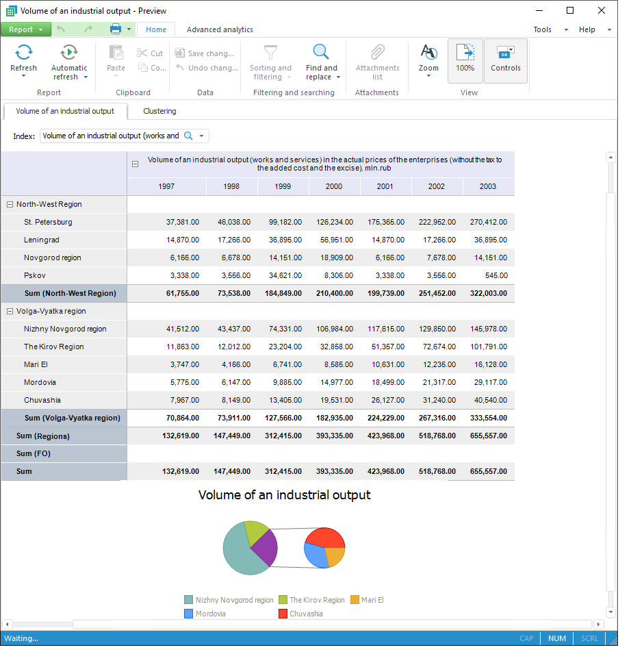644x665 pixels.
Task: Click the Undo arrow in quick toolbar
Action: (x=62, y=29)
